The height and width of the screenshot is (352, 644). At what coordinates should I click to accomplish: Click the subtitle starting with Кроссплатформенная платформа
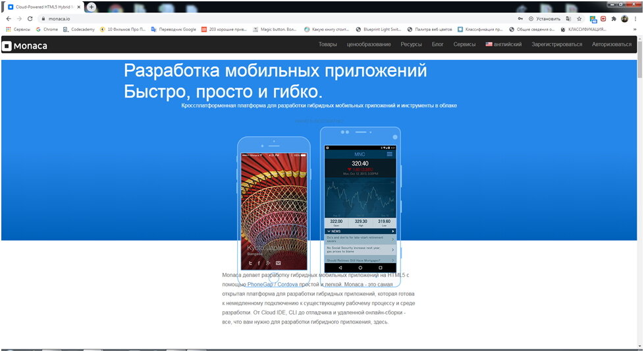pos(319,105)
